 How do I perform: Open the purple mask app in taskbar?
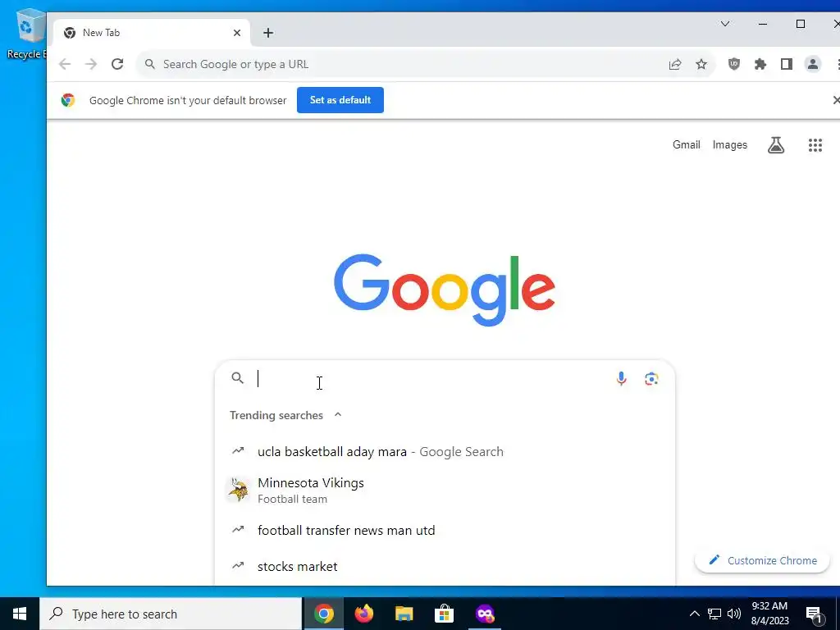485,614
